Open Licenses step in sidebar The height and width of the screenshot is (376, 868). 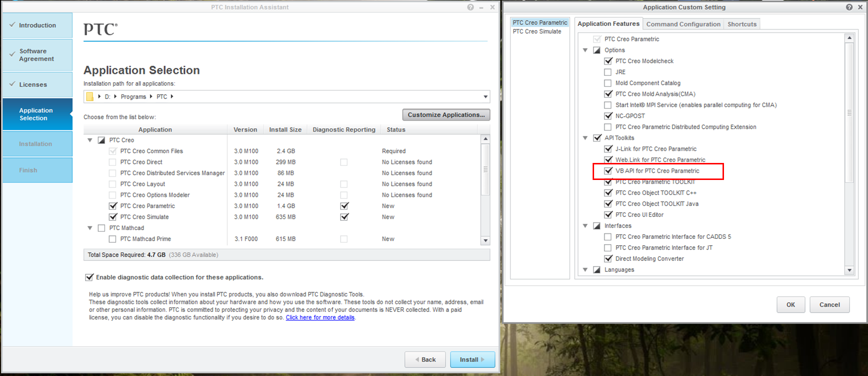[37, 85]
